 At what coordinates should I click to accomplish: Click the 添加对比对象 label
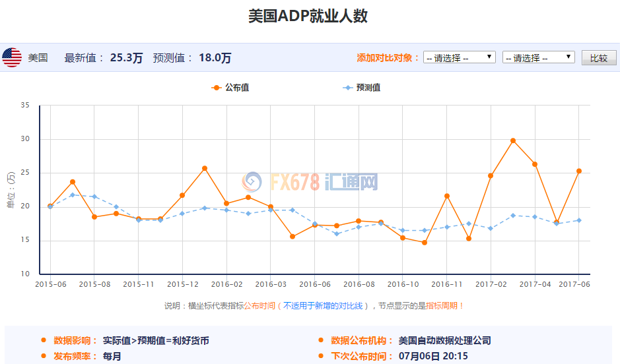(x=388, y=57)
